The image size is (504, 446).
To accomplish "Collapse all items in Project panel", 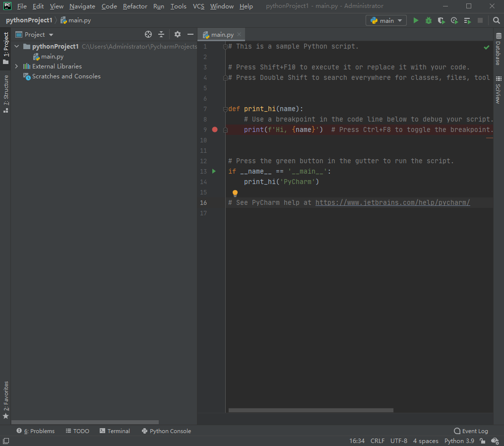I will 161,34.
